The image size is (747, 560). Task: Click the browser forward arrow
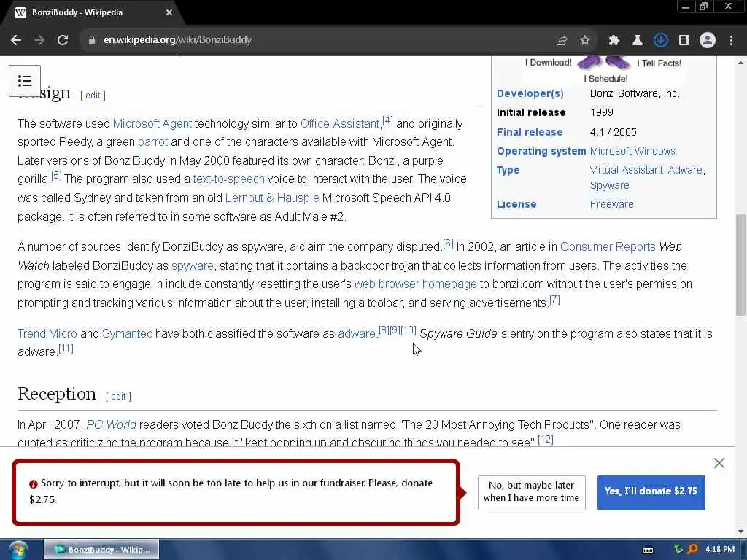[x=39, y=40]
